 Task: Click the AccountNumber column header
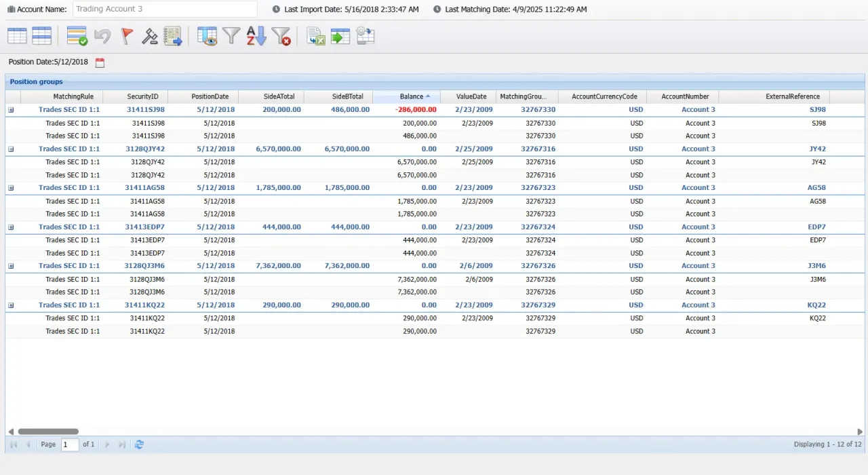point(683,96)
